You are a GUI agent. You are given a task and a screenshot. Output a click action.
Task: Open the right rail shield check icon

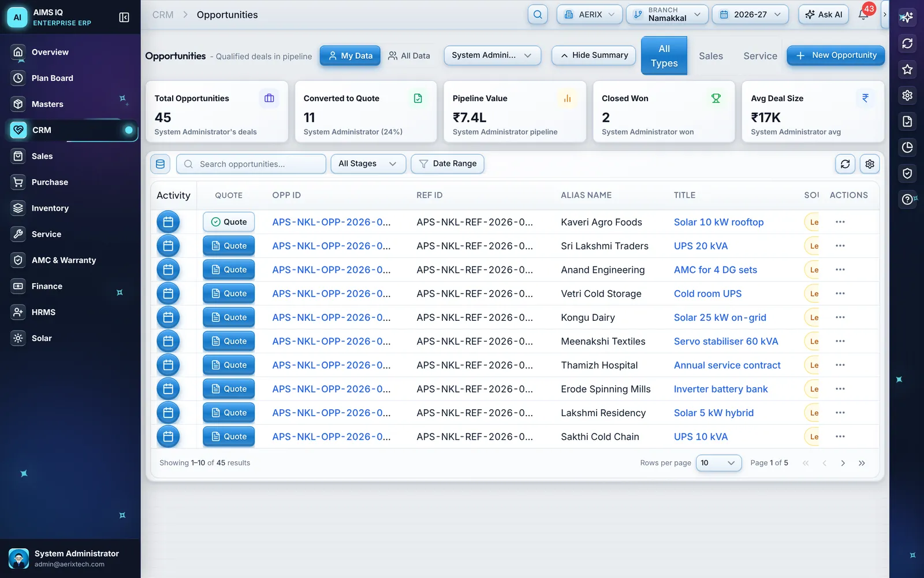(x=907, y=173)
